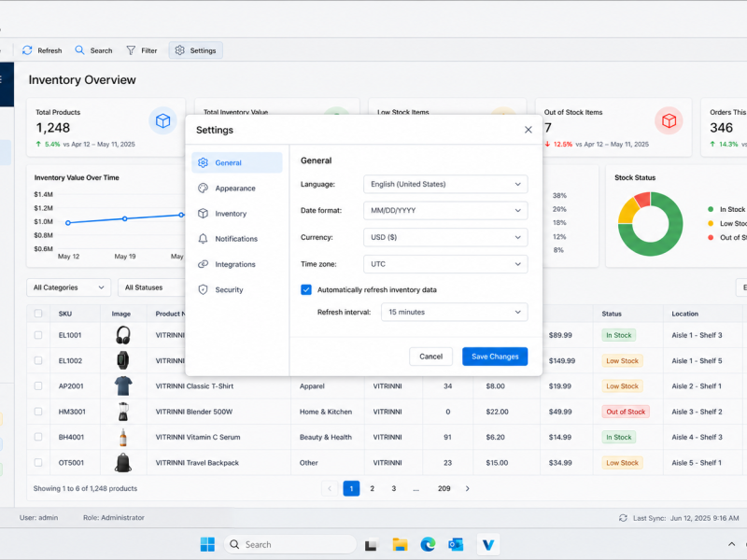Open the Integrations settings tab
The image size is (747, 560).
pyautogui.click(x=237, y=264)
